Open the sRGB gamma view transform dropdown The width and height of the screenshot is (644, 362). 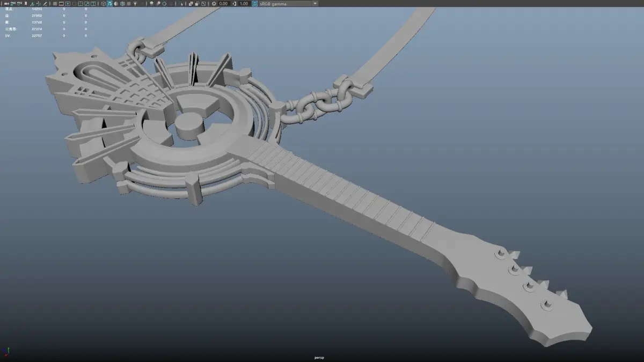[x=289, y=3]
